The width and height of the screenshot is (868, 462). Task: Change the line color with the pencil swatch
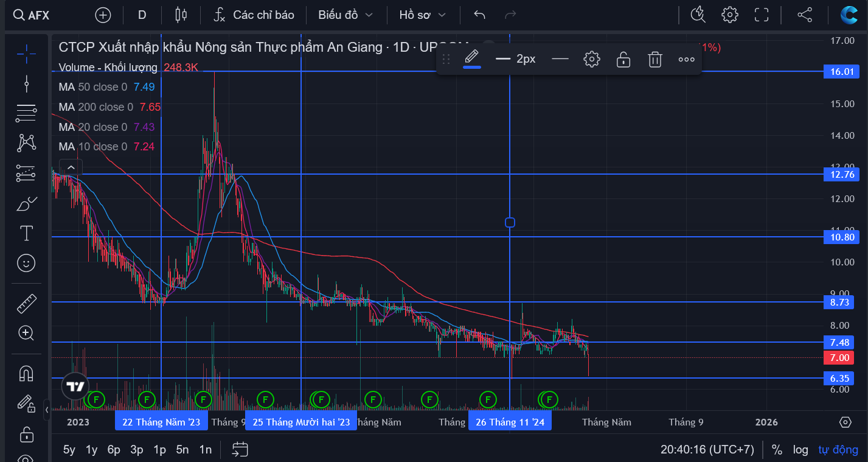click(472, 59)
